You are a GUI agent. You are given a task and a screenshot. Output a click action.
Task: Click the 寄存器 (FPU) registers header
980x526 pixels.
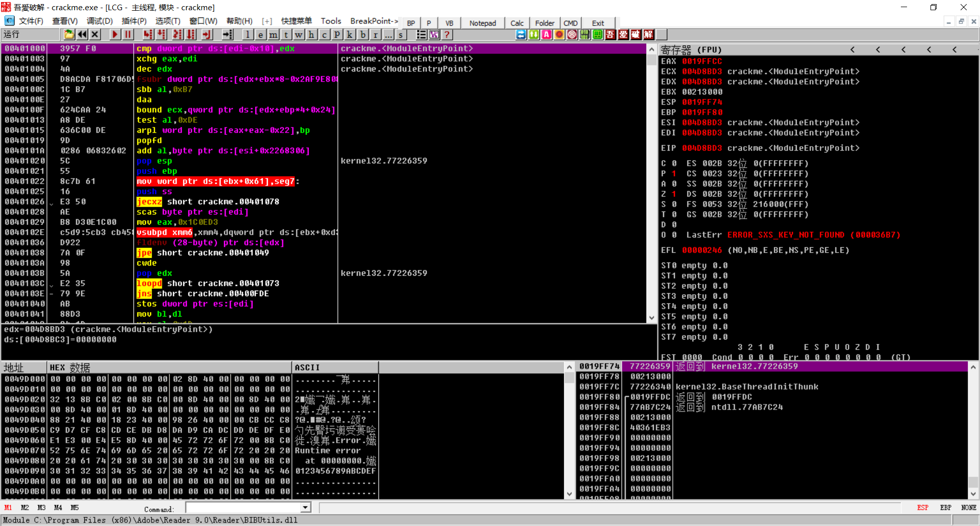point(691,50)
